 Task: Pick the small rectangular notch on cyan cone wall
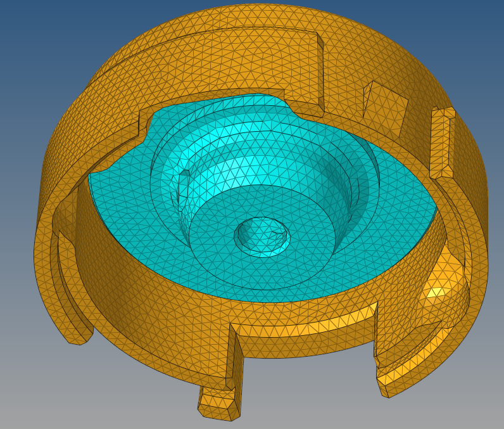[183, 190]
